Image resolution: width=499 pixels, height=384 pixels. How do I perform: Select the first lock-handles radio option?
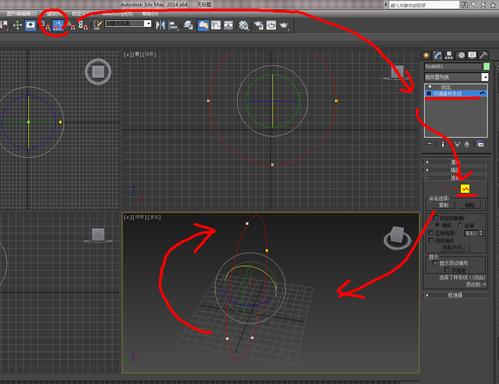tap(437, 225)
